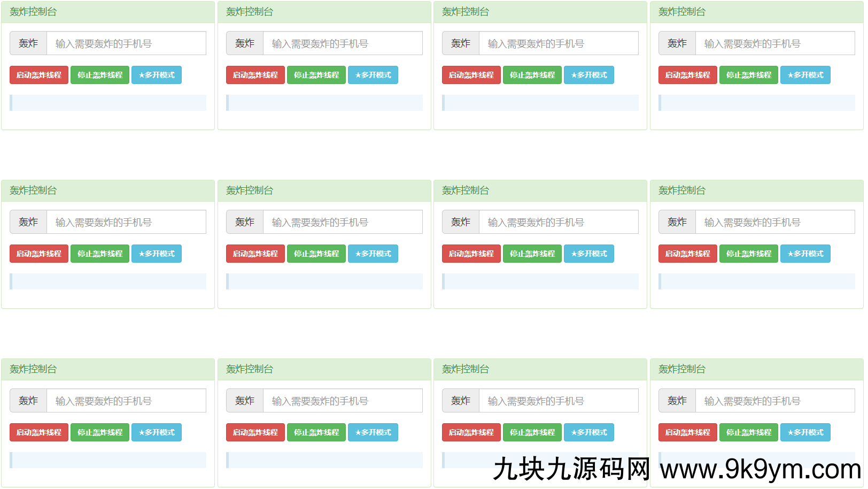
Task: Click ★多开模式 in row three, second panel
Action: [373, 432]
